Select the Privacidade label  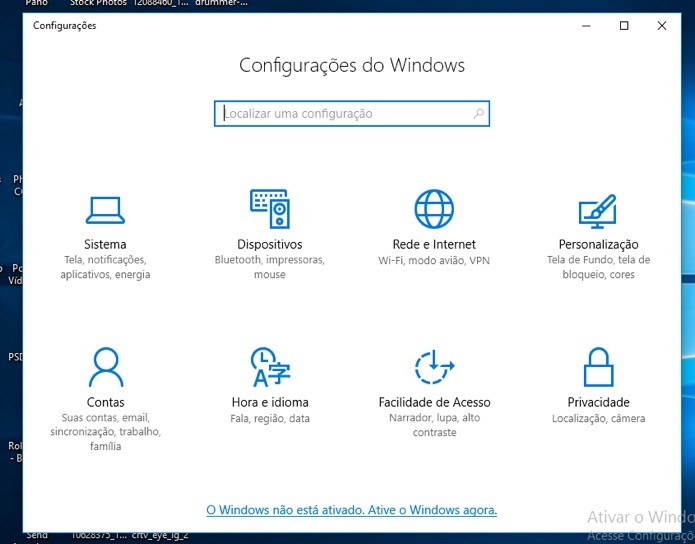598,402
